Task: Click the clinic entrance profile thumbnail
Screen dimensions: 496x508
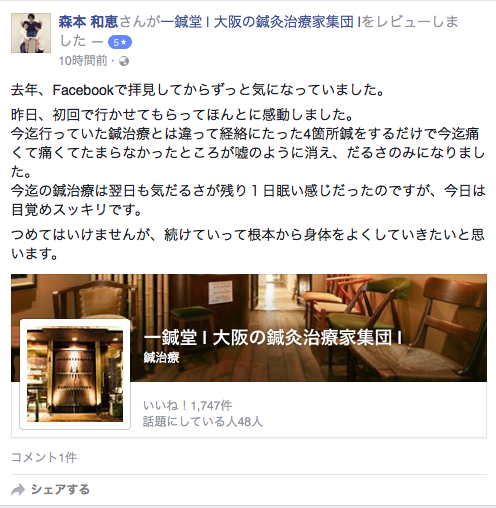Action: click(x=75, y=374)
